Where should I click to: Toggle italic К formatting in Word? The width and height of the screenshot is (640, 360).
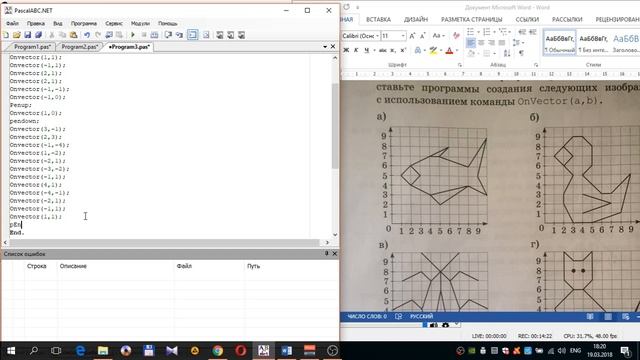tap(356, 50)
